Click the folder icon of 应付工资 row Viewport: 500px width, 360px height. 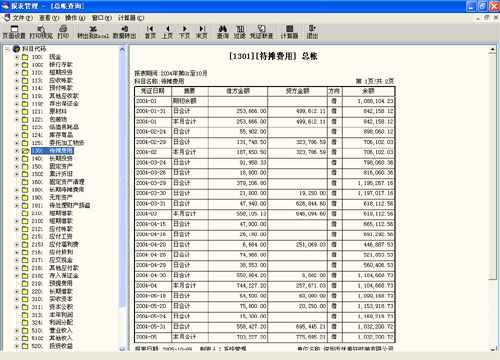tap(25, 237)
